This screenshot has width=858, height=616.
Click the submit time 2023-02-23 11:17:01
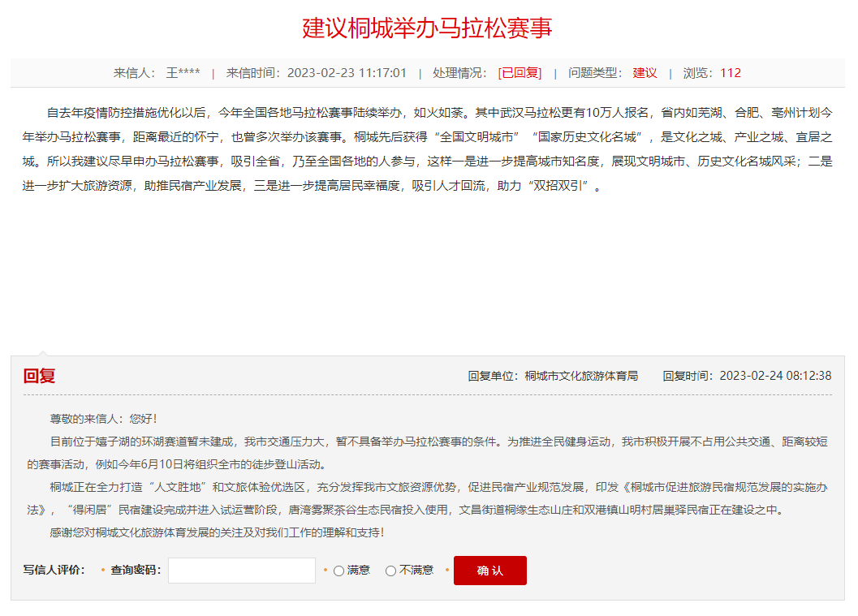pos(347,73)
